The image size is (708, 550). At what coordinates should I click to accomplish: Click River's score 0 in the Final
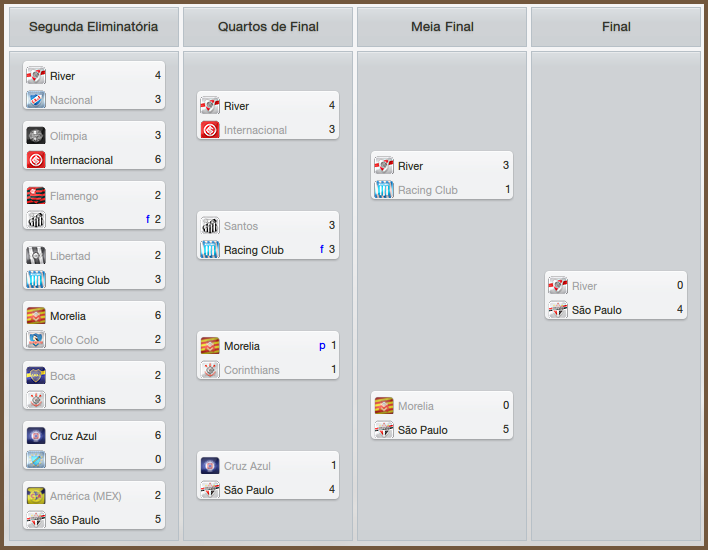coord(680,286)
